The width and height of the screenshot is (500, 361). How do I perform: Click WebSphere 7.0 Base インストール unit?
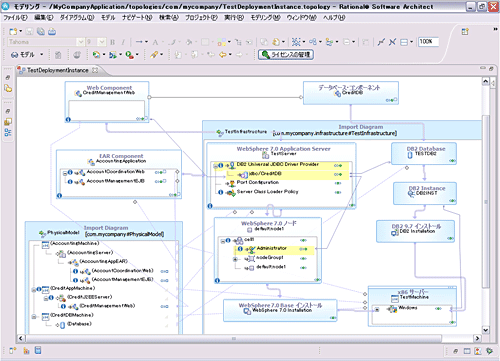click(280, 310)
